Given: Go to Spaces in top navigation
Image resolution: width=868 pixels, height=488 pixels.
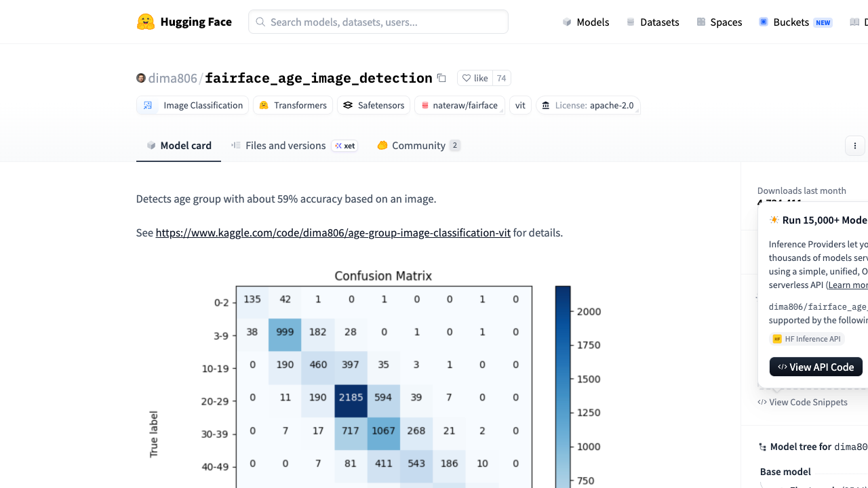Looking at the screenshot, I should [719, 22].
